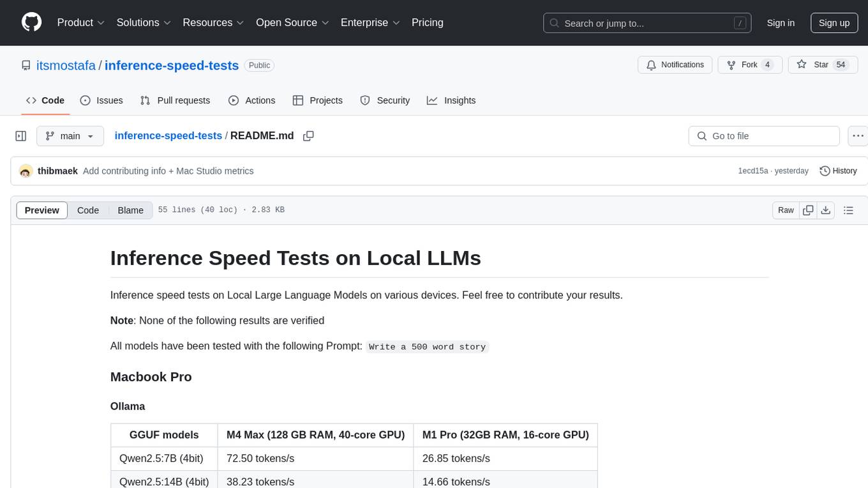Open the itsmostafa owner profile
Viewport: 868px width, 488px height.
(65, 65)
